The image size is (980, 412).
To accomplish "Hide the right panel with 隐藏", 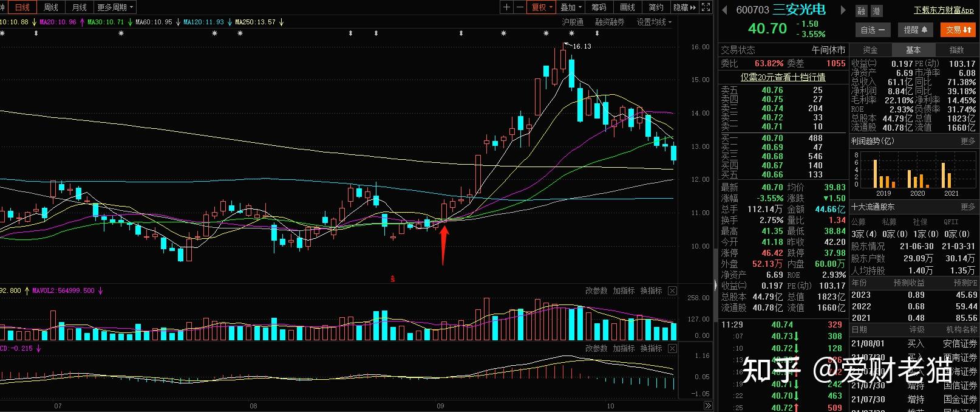I will point(684,7).
